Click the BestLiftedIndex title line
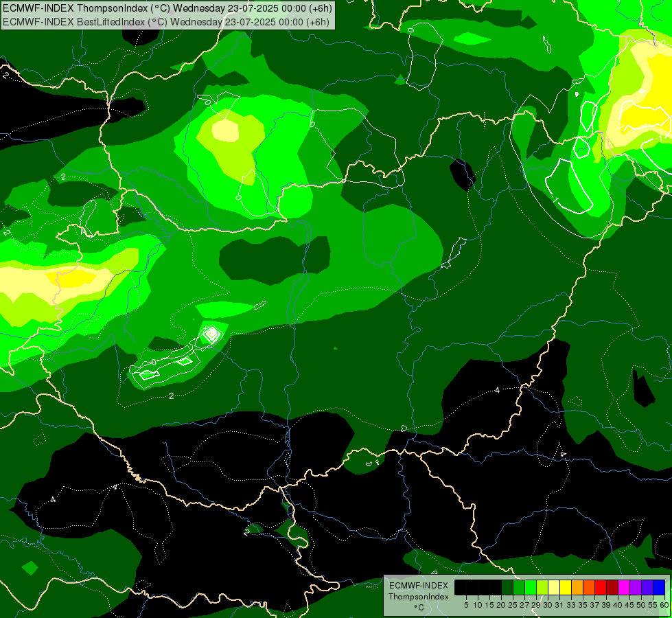This screenshot has width=672, height=618. pyautogui.click(x=166, y=22)
